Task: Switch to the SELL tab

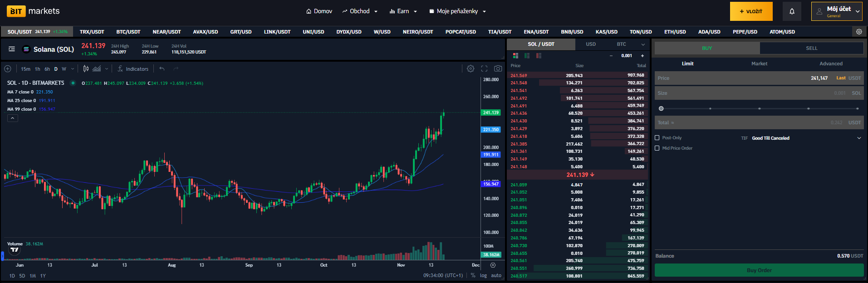Action: click(x=811, y=48)
